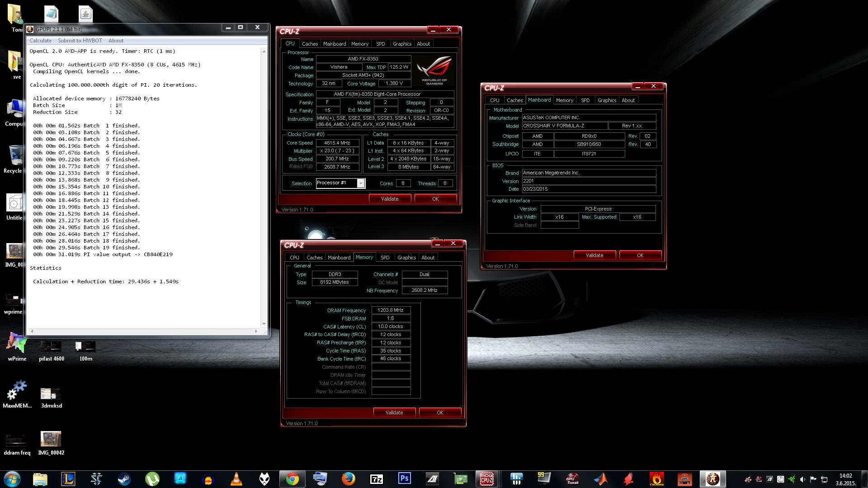Image resolution: width=868 pixels, height=488 pixels.
Task: Click the BIOS Date 03/23/2015 field
Action: [589, 189]
